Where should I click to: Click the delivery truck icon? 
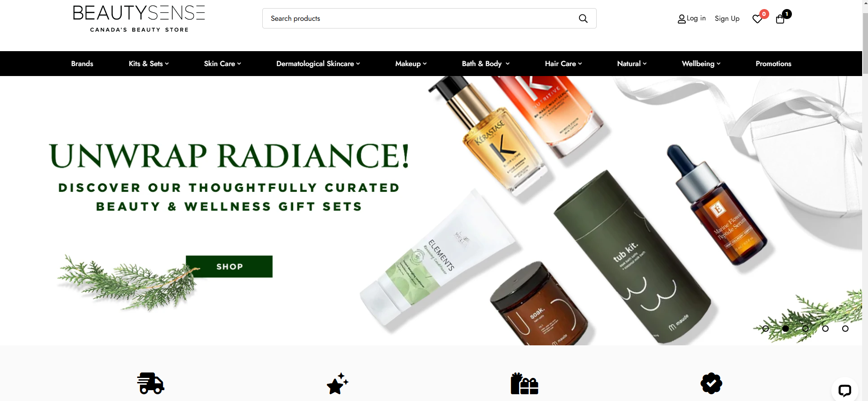[x=151, y=383]
